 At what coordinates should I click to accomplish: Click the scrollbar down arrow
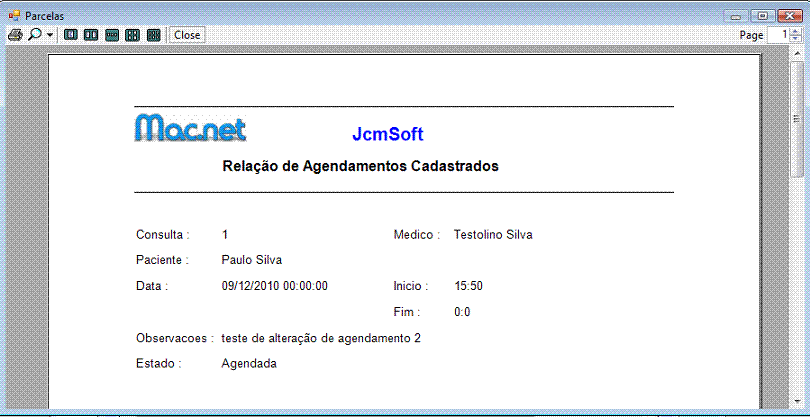[x=798, y=401]
